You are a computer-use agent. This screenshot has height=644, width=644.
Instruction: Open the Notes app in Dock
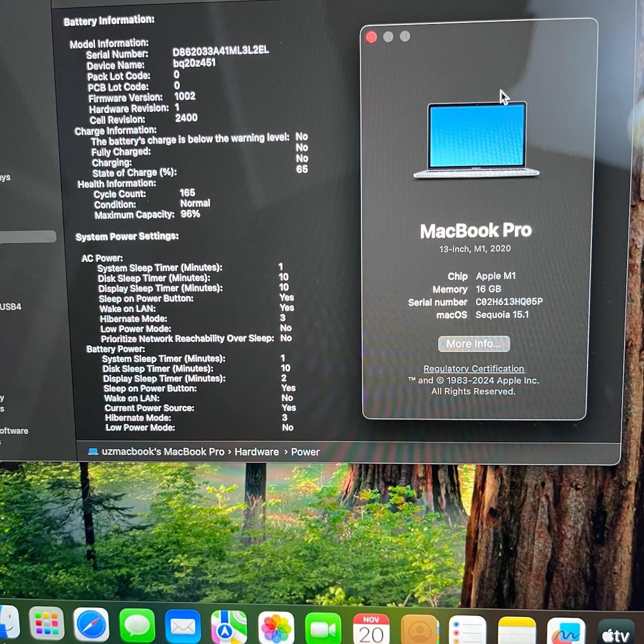(517, 631)
